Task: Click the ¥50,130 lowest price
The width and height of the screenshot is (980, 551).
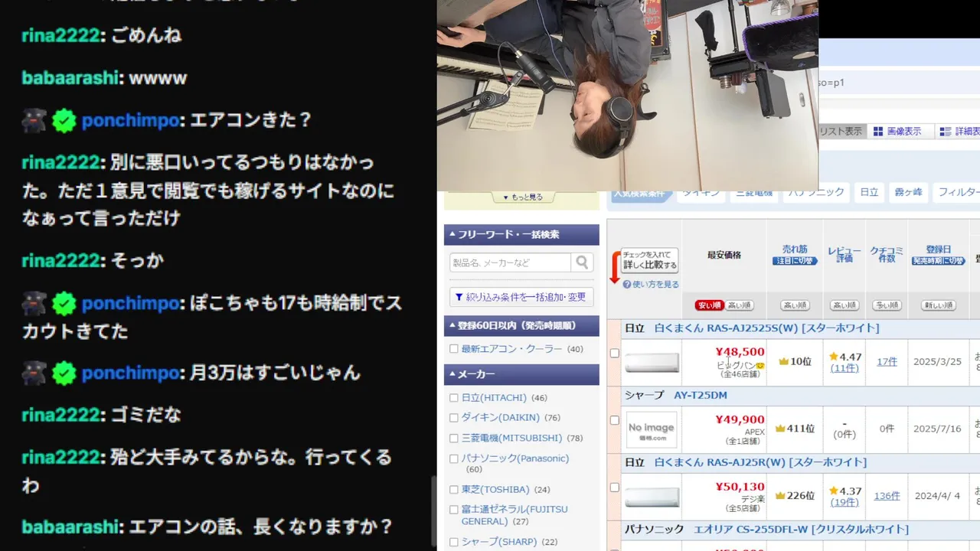Action: (740, 487)
